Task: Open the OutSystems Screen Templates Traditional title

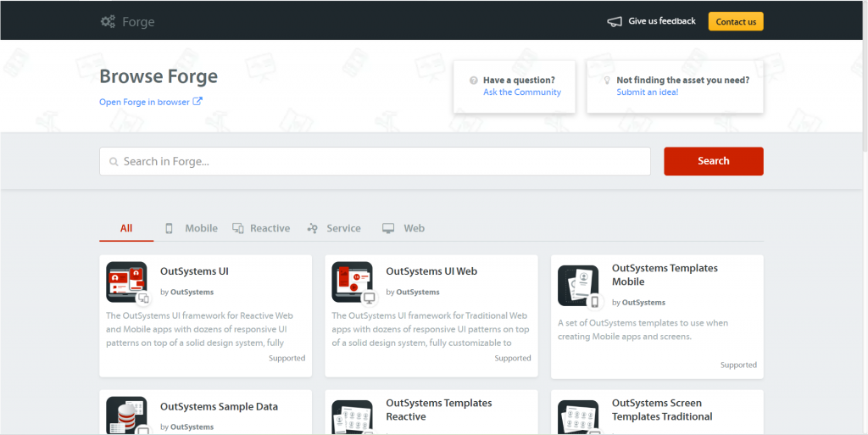Action: click(662, 410)
